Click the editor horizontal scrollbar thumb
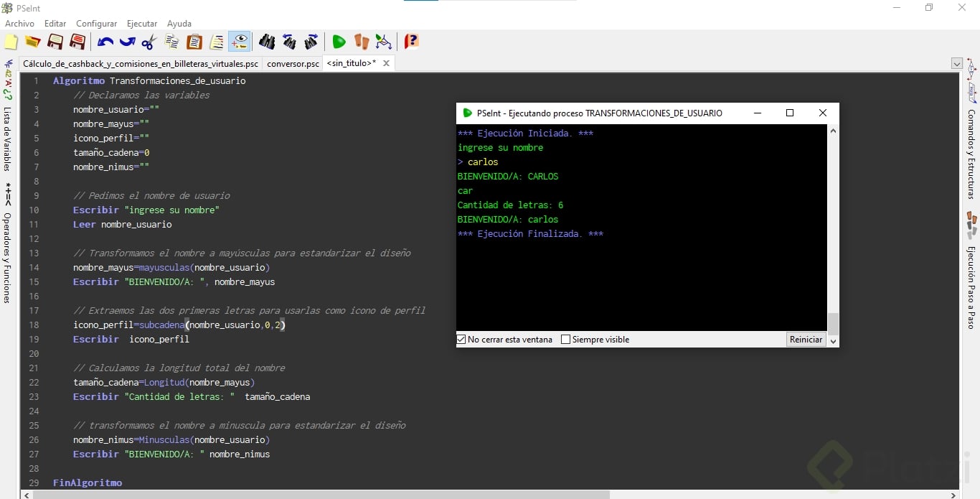Viewport: 980px width, 499px height. (x=321, y=495)
